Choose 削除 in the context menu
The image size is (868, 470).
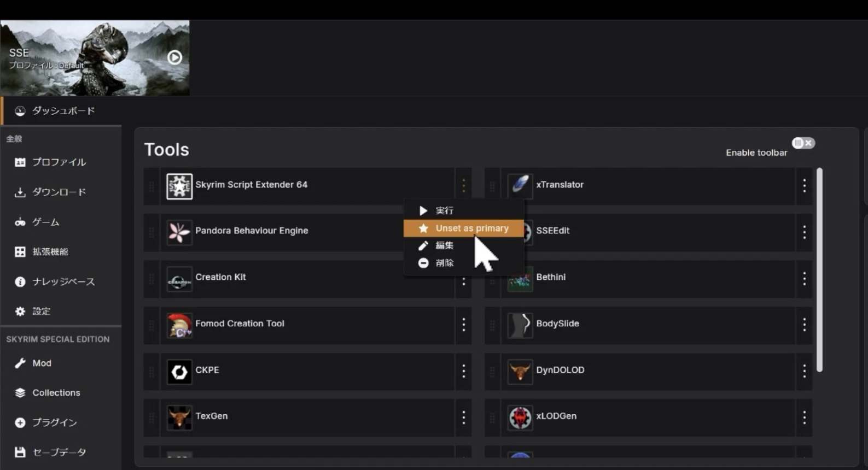[x=464, y=263]
